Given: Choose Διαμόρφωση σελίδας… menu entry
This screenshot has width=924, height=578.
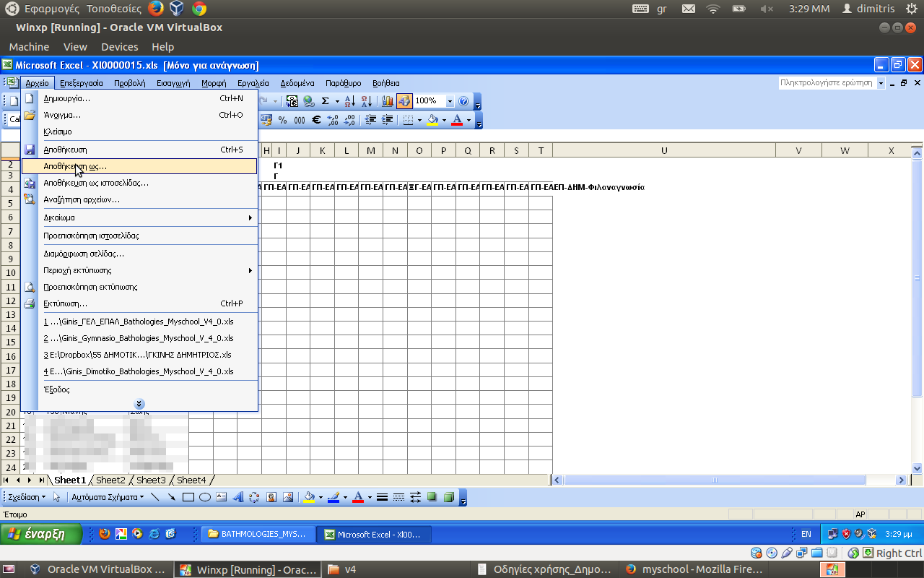Looking at the screenshot, I should (139, 254).
